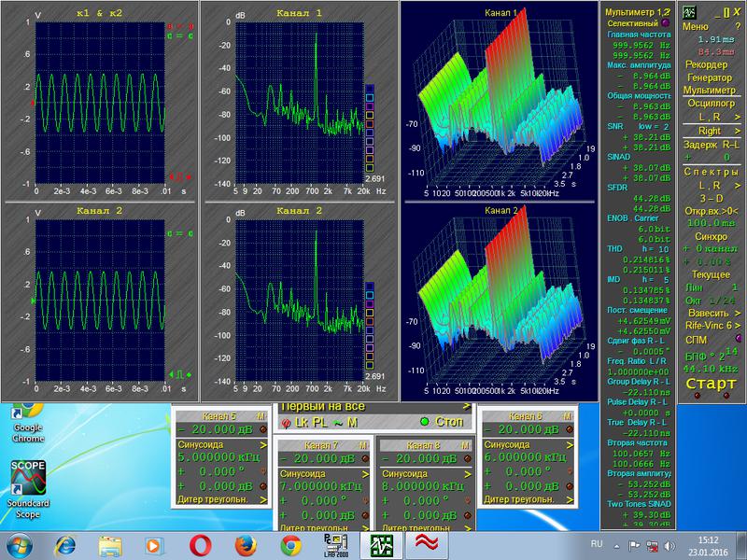Toggle Канал 7 amplitude indicator at -20.000 дВ

[365, 459]
